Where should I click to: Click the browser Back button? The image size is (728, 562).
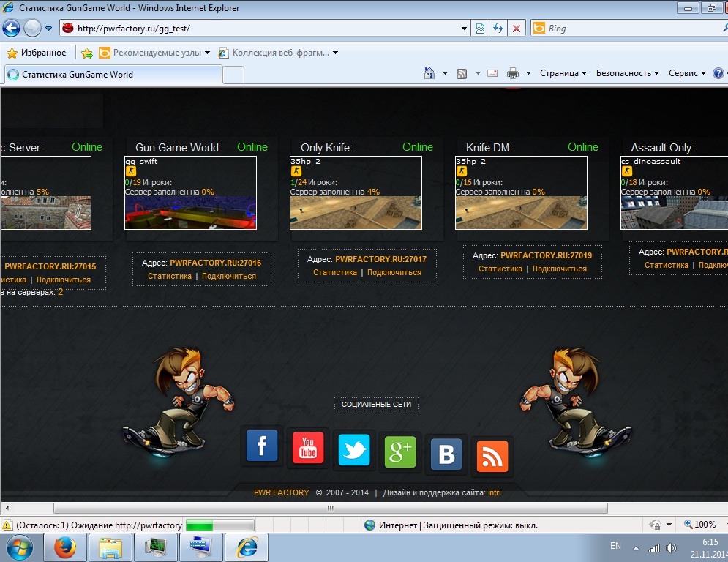(x=11, y=29)
